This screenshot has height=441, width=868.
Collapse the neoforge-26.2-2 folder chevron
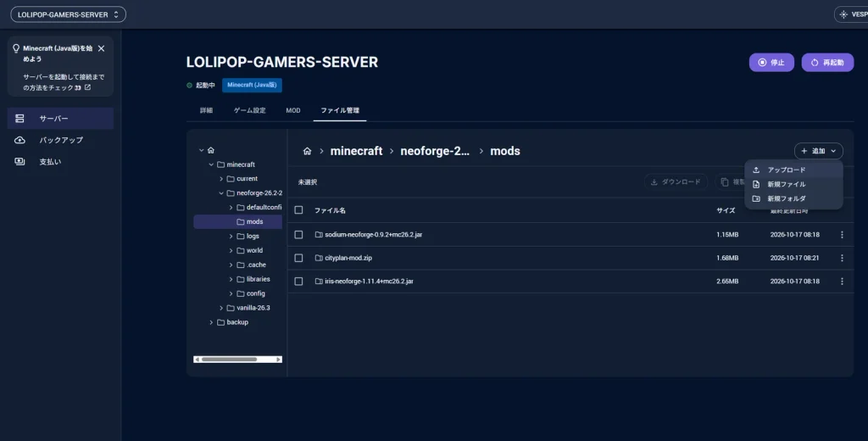tap(221, 193)
